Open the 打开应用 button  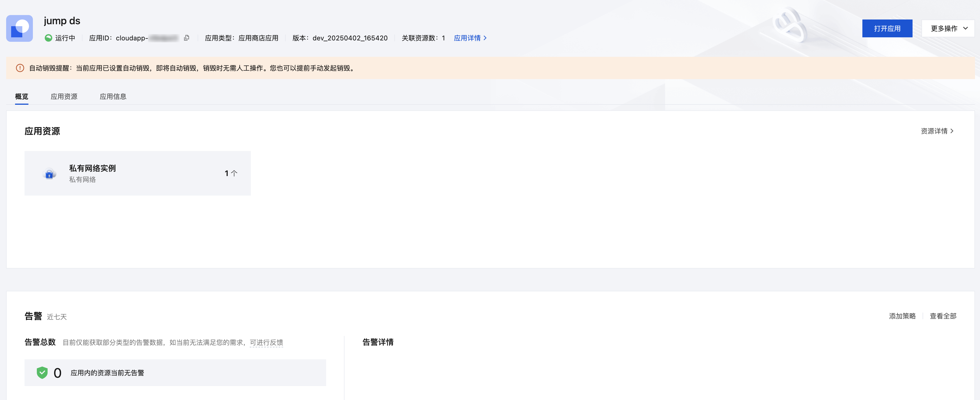(x=887, y=28)
